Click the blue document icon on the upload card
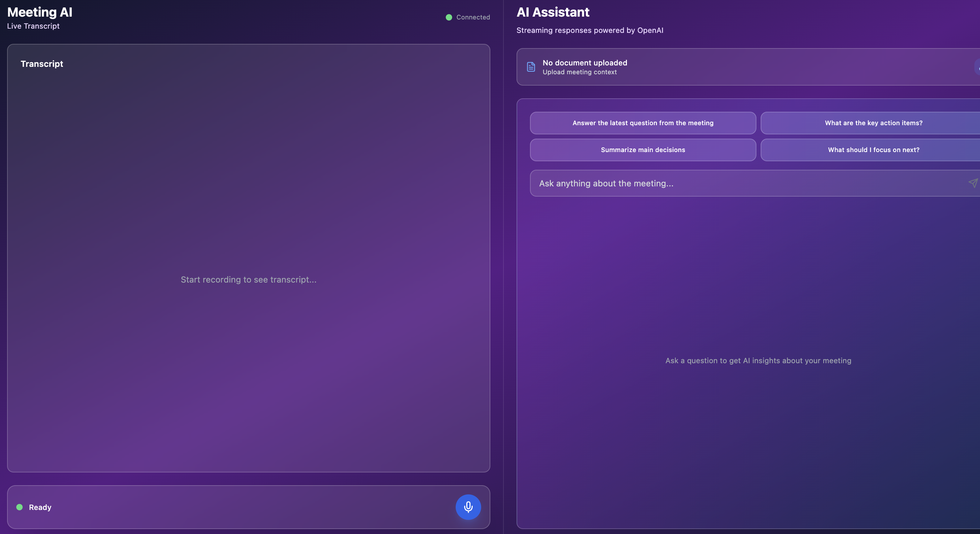 531,67
